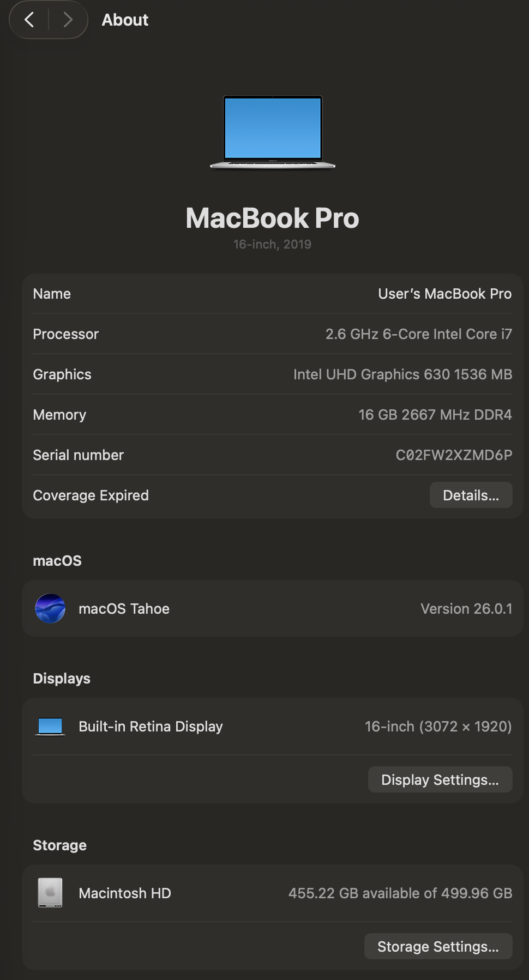Click the macOS Tahoe logo icon
529x980 pixels.
pos(50,608)
